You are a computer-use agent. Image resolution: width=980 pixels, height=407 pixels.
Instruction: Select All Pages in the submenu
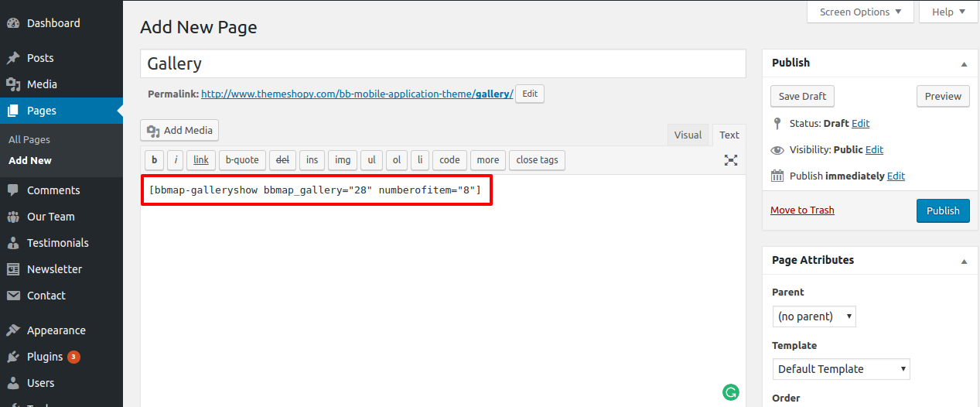click(29, 140)
